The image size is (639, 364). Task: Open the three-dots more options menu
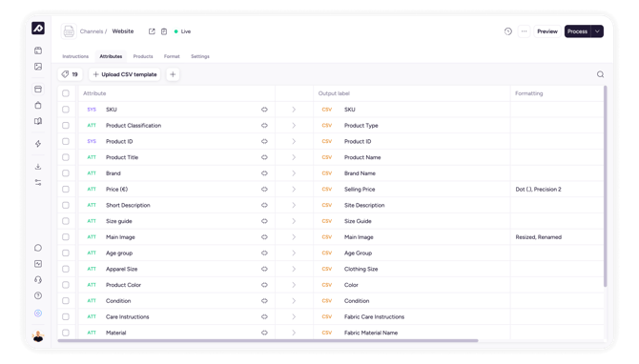[525, 31]
